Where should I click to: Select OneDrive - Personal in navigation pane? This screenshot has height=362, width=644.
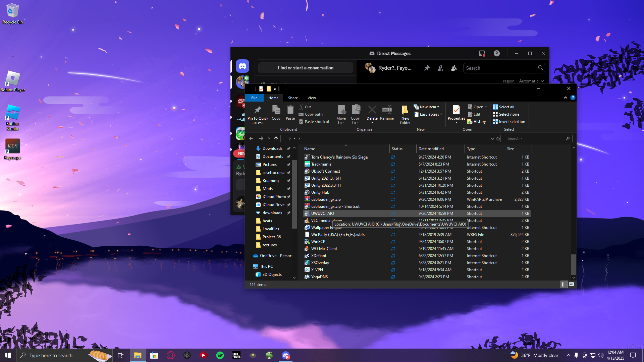coord(272,256)
